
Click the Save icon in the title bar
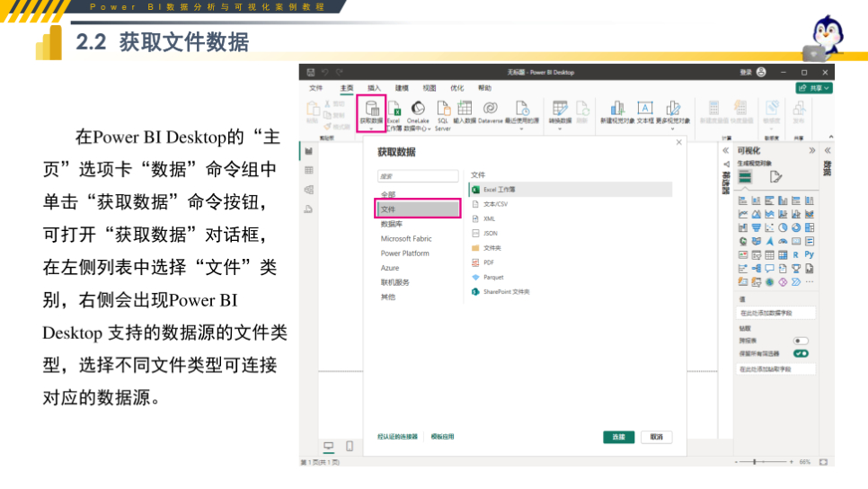click(x=311, y=73)
